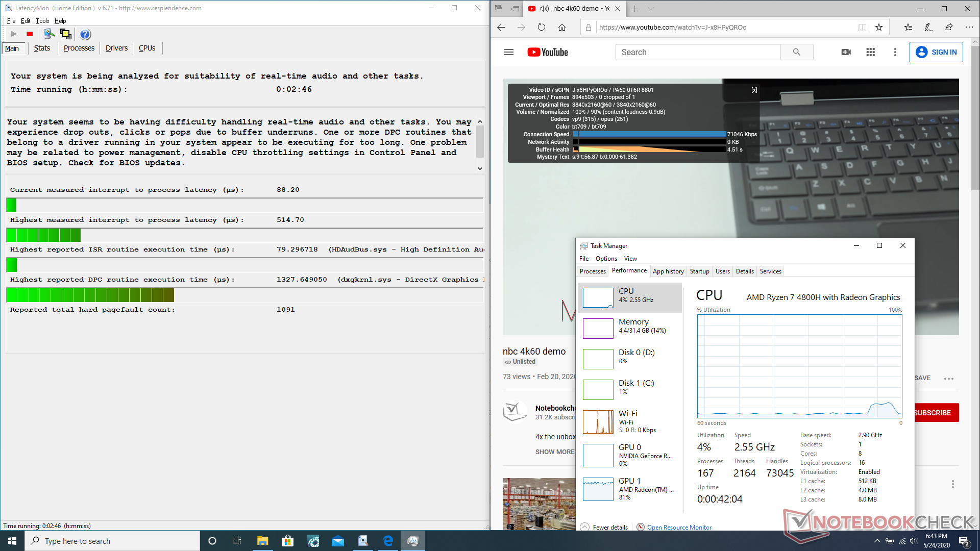
Task: Refresh the YouTube page
Action: (542, 28)
